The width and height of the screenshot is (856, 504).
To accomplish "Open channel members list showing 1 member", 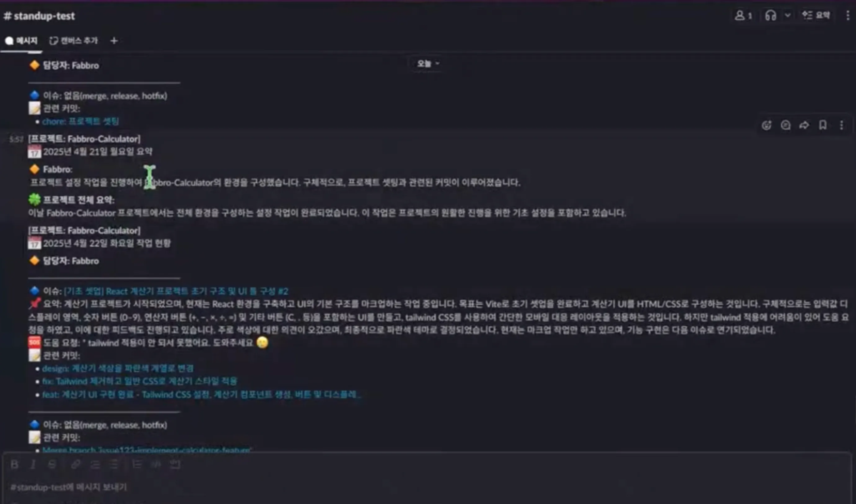I will tap(743, 15).
